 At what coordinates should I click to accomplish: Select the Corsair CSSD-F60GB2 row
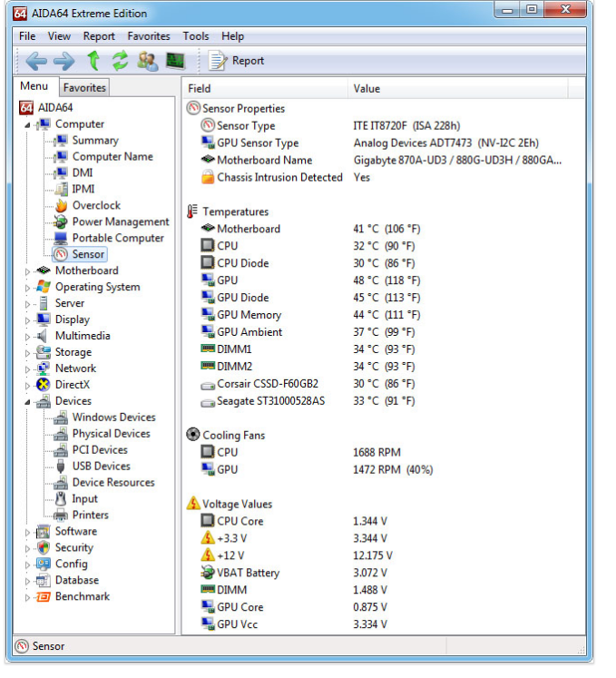point(308,384)
